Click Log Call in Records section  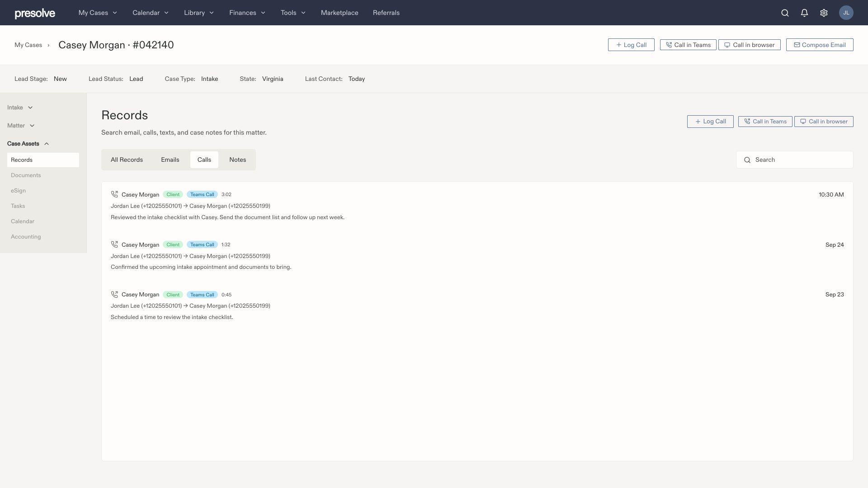click(x=710, y=122)
